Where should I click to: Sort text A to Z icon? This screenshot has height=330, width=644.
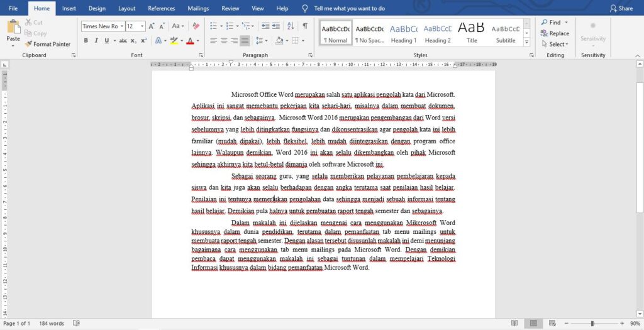291,26
